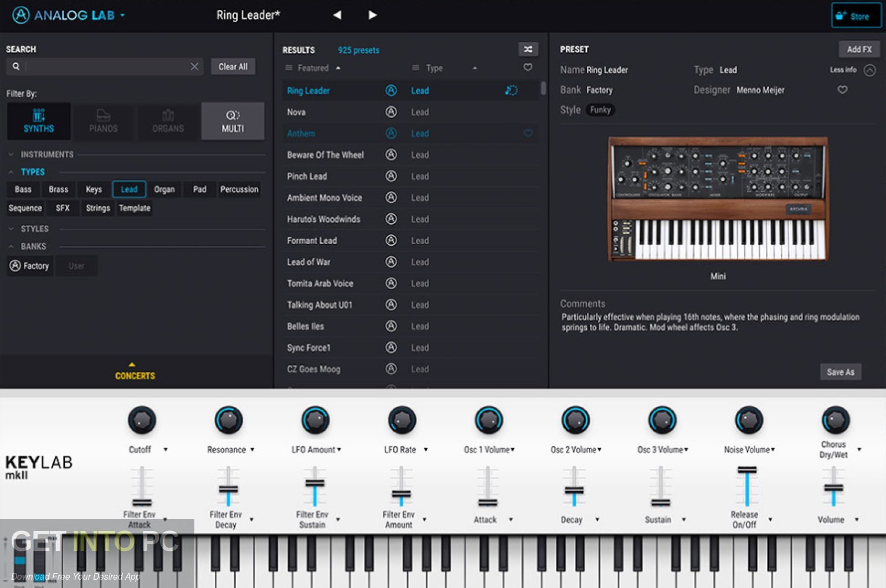886x588 pixels.
Task: Click the Arturia icon in Pinch Lead row
Action: 391,176
